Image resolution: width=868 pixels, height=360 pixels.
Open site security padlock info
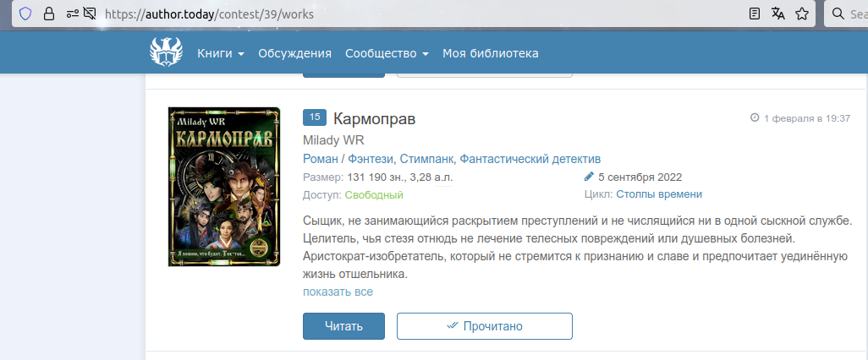click(49, 14)
